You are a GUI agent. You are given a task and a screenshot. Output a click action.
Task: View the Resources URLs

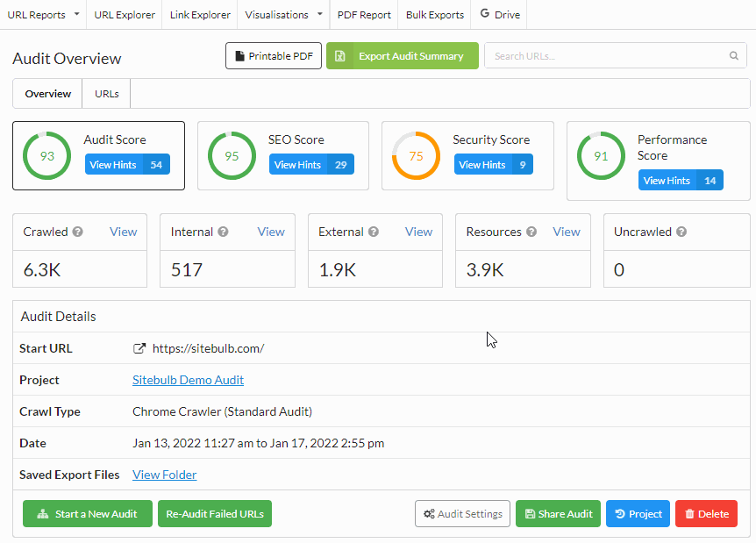coord(567,232)
